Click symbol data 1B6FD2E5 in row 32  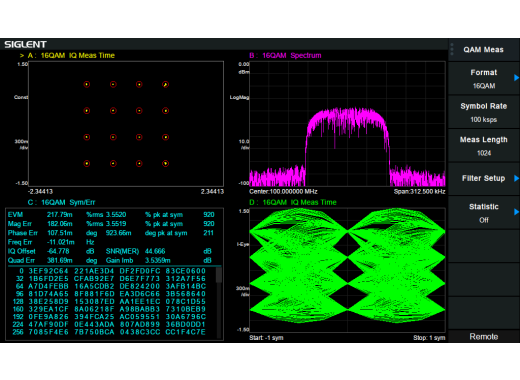(x=49, y=279)
